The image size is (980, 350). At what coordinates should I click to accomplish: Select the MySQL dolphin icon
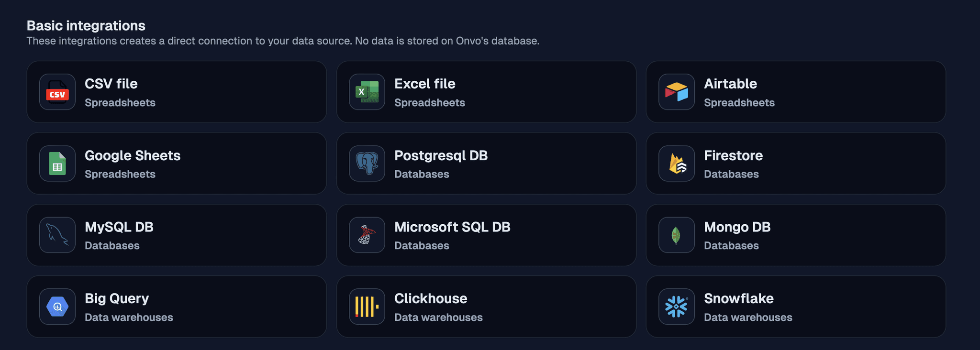point(57,235)
